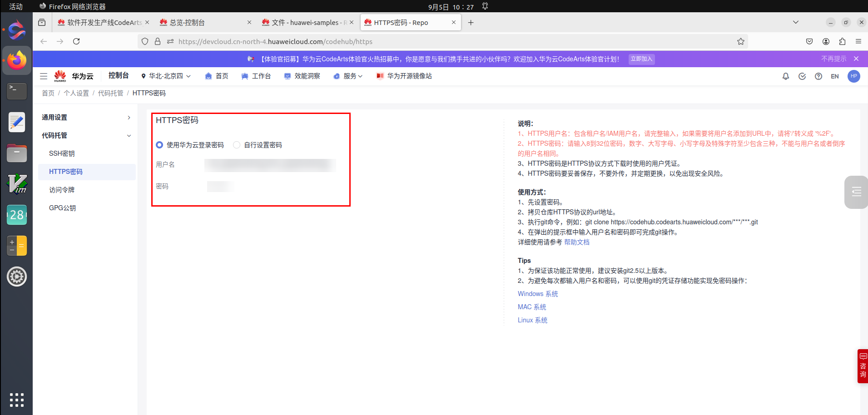
Task: Show applications grid in dock
Action: click(17, 400)
